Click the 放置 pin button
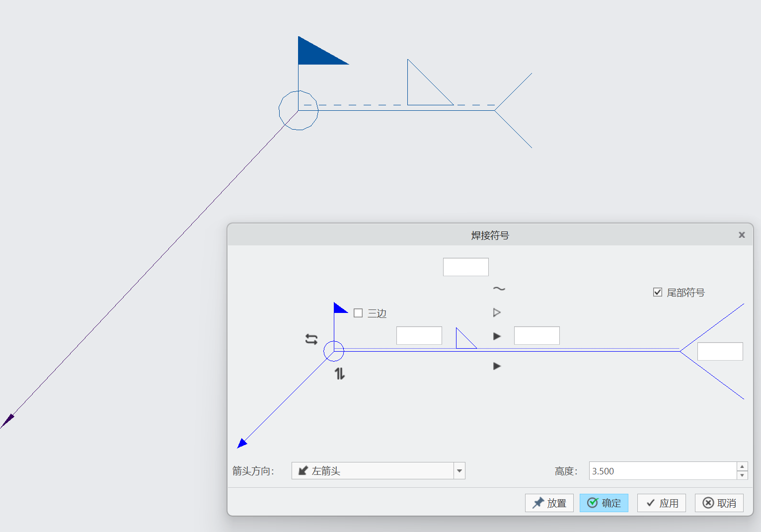Viewport: 761px width, 532px height. pos(549,503)
